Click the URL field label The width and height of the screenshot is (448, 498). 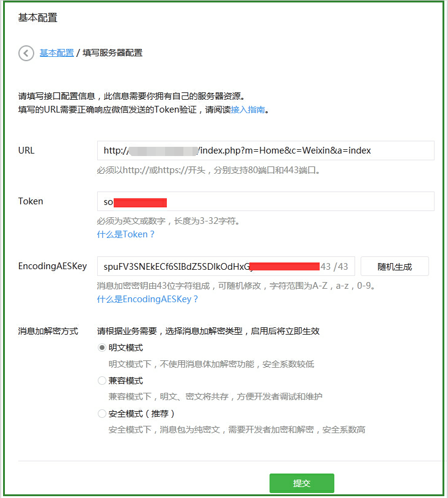pos(26,151)
